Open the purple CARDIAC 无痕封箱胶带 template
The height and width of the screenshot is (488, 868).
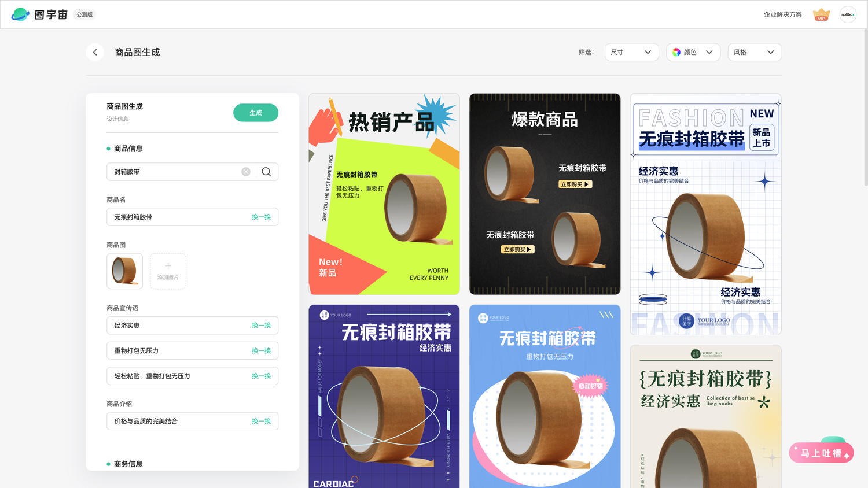(384, 397)
